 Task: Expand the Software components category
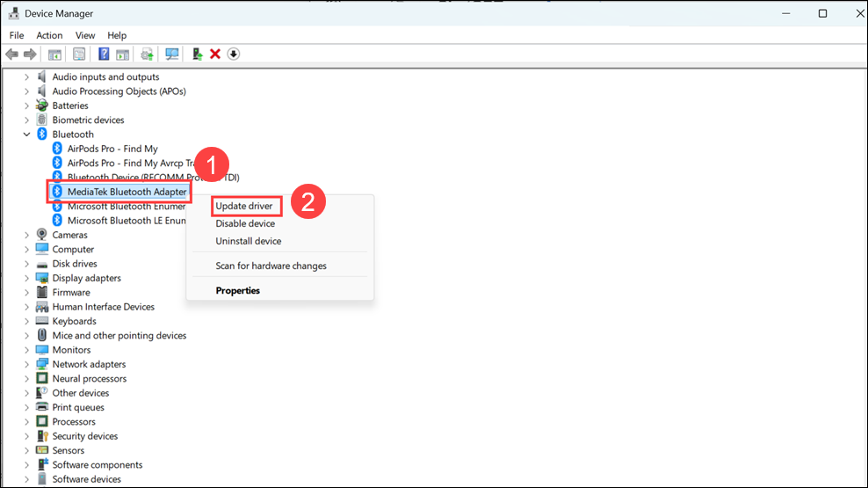pyautogui.click(x=26, y=465)
